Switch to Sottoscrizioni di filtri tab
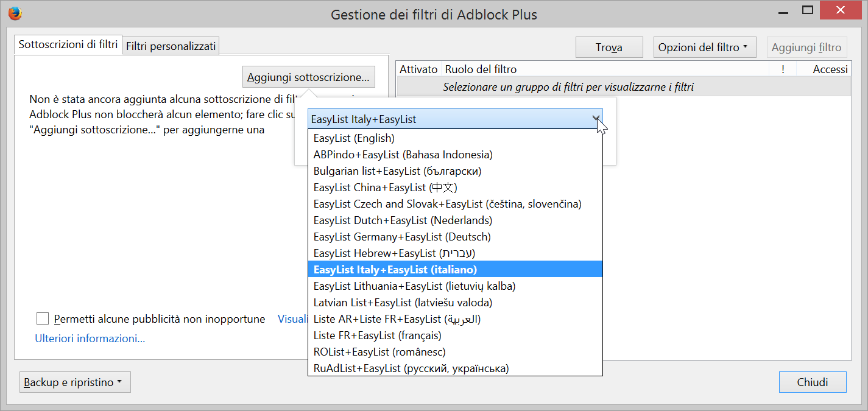This screenshot has width=868, height=411. (x=68, y=44)
